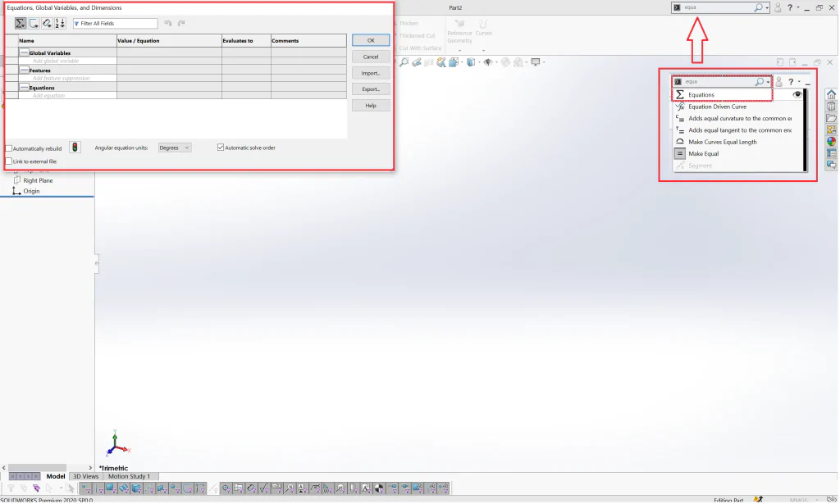840x504 pixels.
Task: Switch to the 3D Views tab
Action: pos(85,476)
